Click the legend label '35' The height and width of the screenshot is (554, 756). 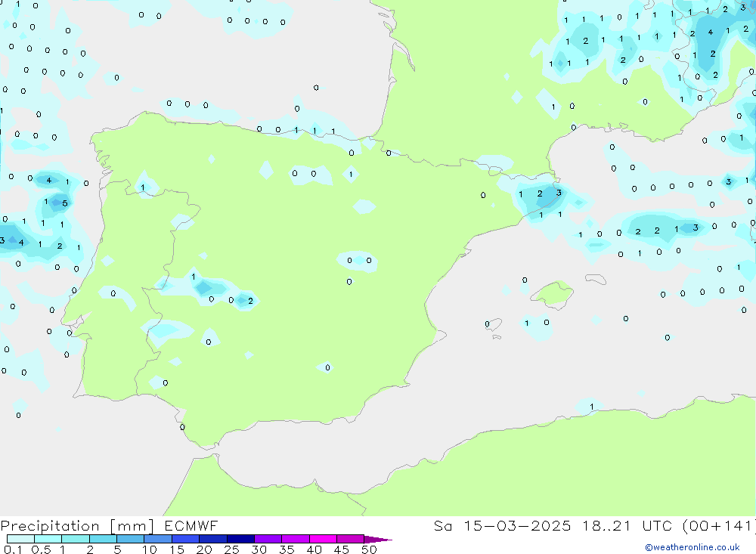(287, 549)
